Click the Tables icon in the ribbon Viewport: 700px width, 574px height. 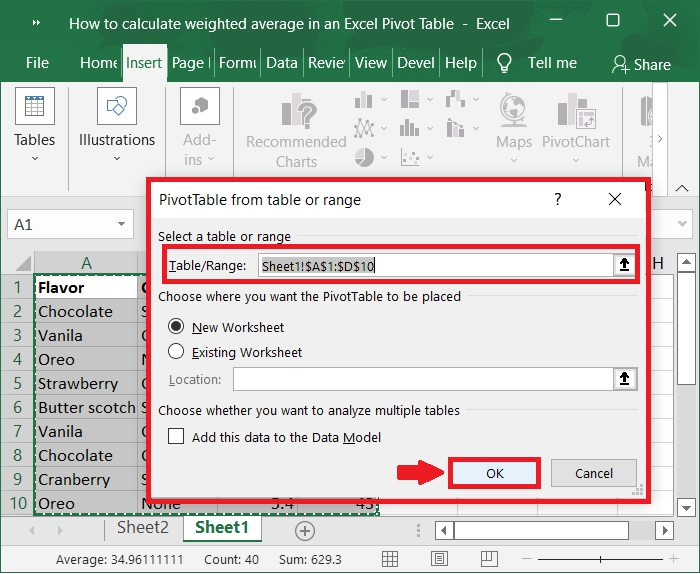pyautogui.click(x=35, y=106)
